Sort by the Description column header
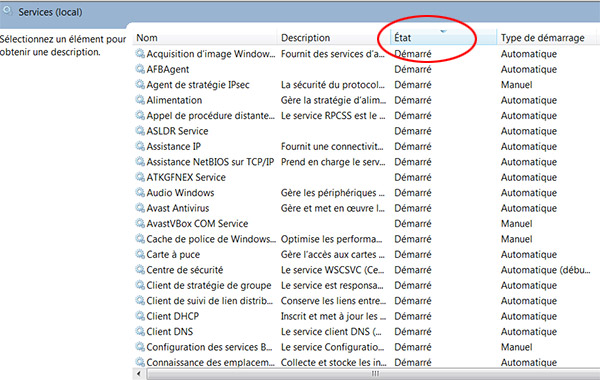The height and width of the screenshot is (380, 600). [333, 38]
